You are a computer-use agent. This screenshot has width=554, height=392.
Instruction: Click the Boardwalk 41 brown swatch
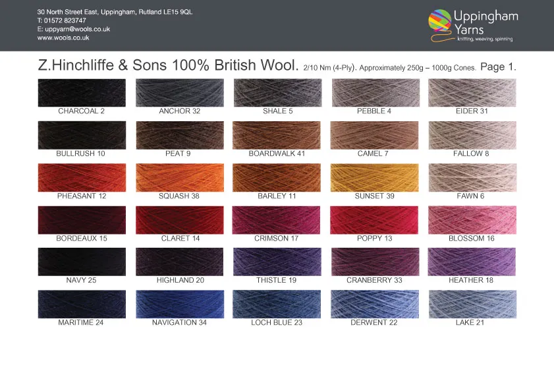tap(277, 135)
